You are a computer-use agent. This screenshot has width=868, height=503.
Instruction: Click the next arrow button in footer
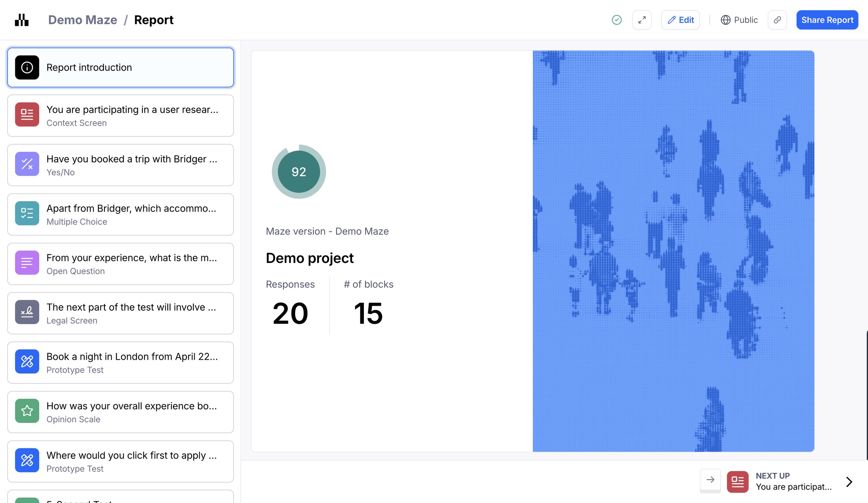click(x=710, y=480)
